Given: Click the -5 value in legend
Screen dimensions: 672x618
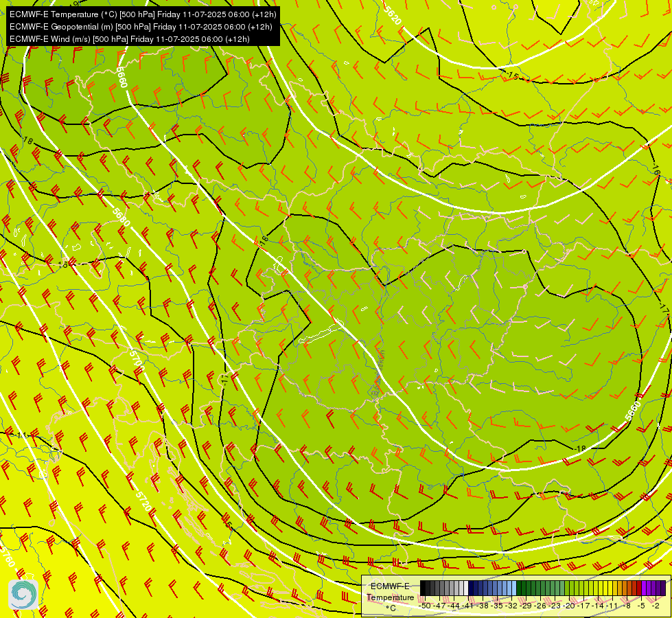Looking at the screenshot, I should tap(642, 606).
